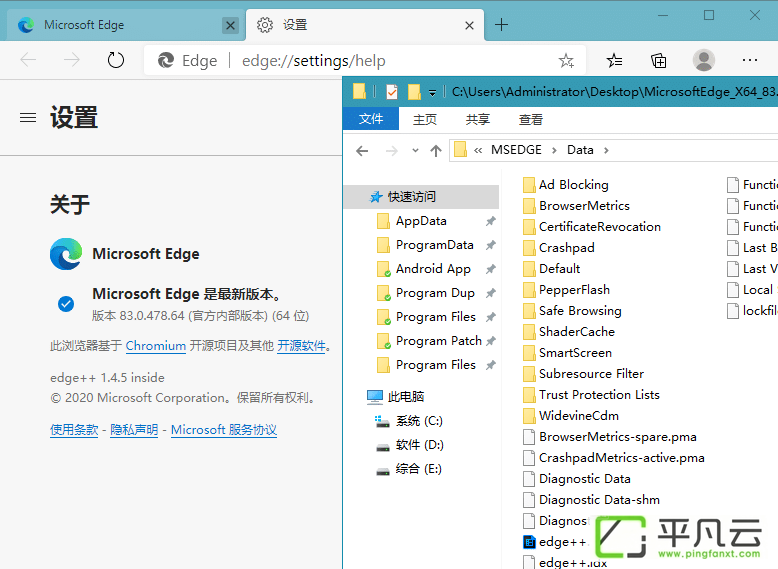The width and height of the screenshot is (778, 569).
Task: Select the Crashpad folder
Action: [559, 248]
